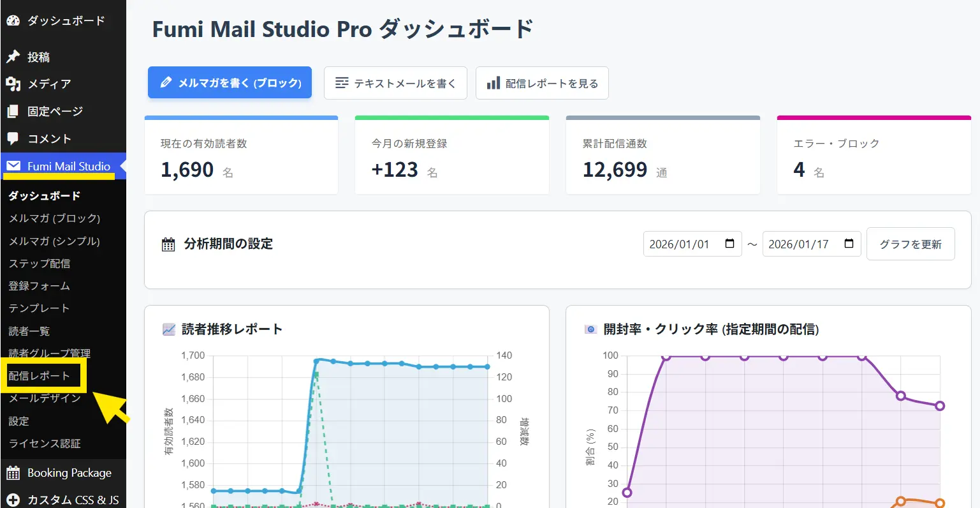The image size is (980, 508).
Task: Click the envelope icon for Fumi Mail Studio
Action: pos(13,166)
